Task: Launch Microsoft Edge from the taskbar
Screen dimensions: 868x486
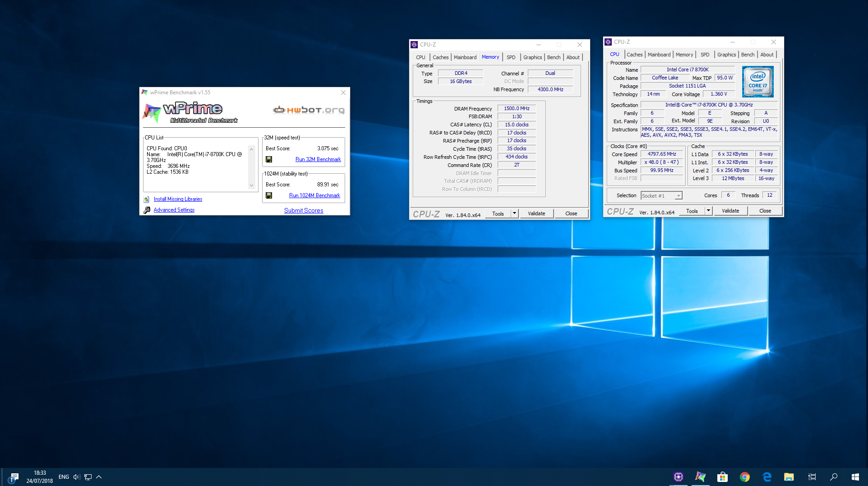Action: [x=767, y=477]
